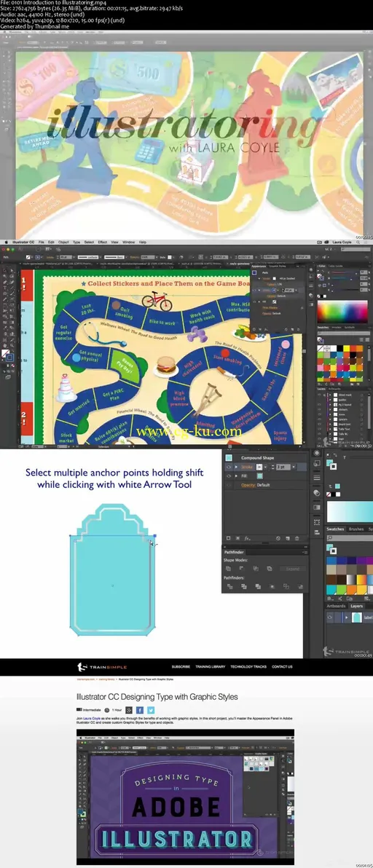Select the Layers tab beside Artboards

357,606
